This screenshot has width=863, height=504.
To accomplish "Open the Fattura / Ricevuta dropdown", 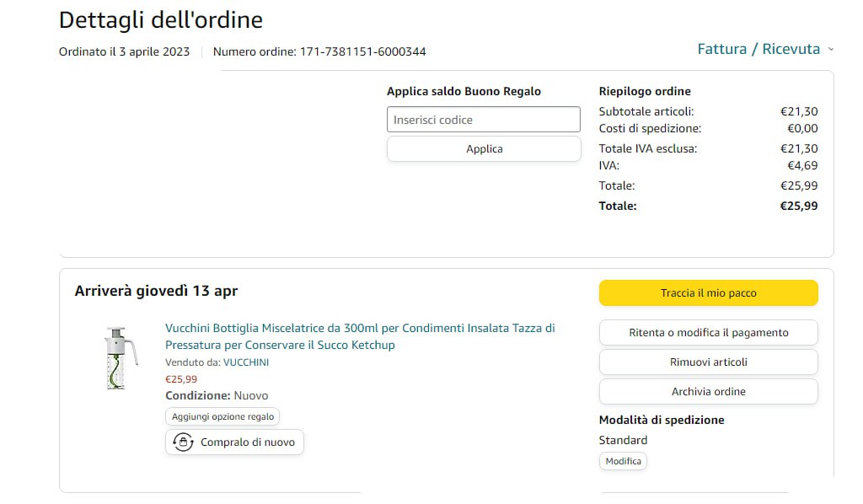I will [x=758, y=49].
